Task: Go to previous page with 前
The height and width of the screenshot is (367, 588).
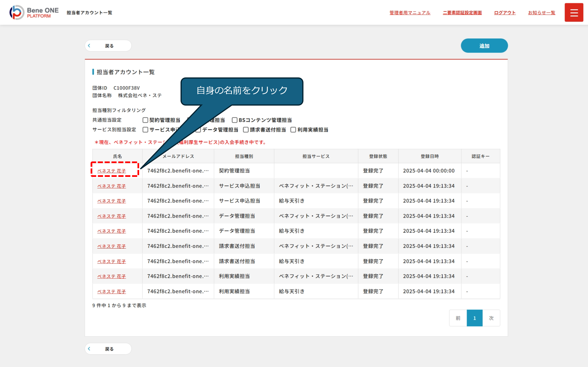Action: pos(458,318)
